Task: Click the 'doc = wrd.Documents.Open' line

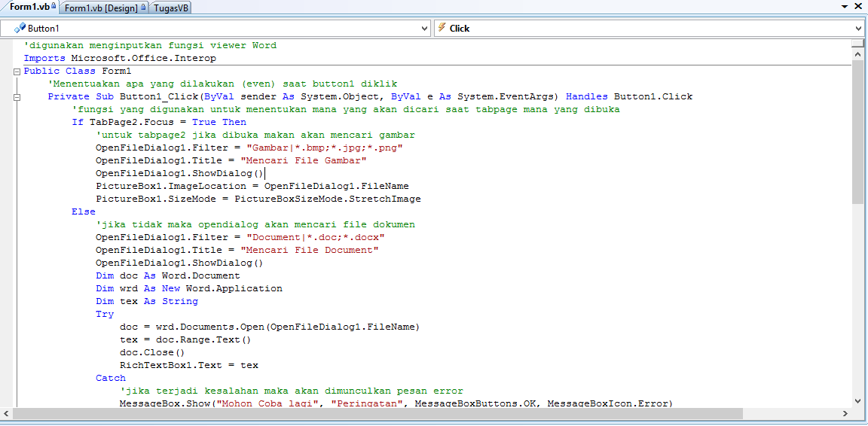Action: (x=270, y=327)
